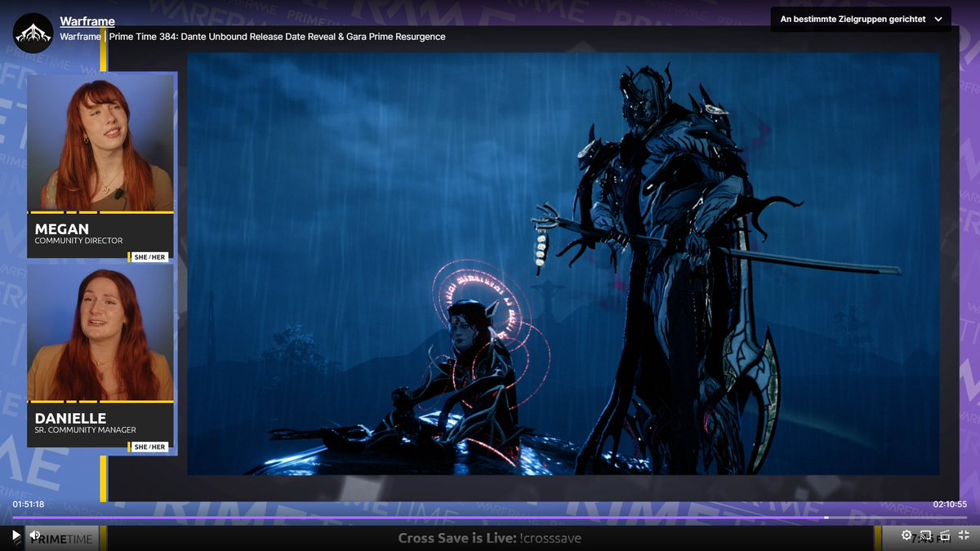Image resolution: width=980 pixels, height=551 pixels.
Task: Click the 'COMMUNITY DIRECTOR' caption
Action: coord(78,242)
